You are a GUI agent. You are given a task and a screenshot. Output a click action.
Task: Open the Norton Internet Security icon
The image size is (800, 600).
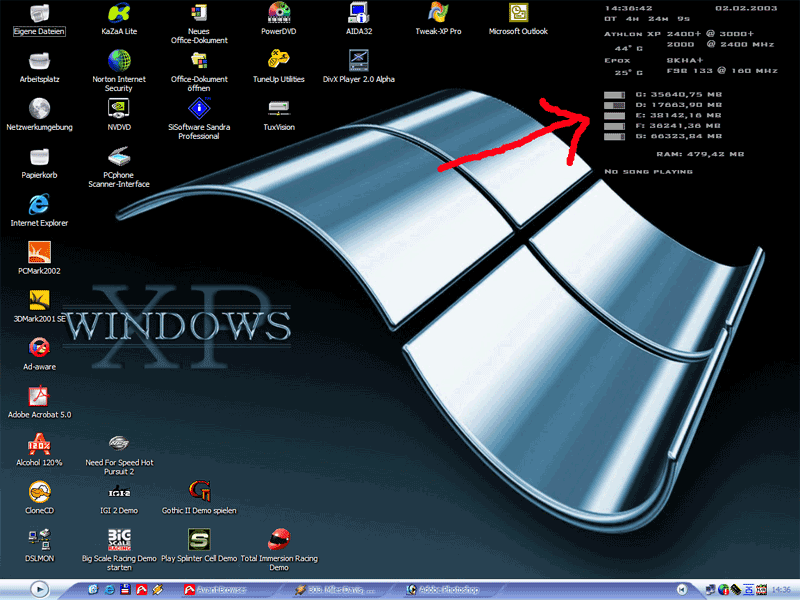(x=119, y=71)
